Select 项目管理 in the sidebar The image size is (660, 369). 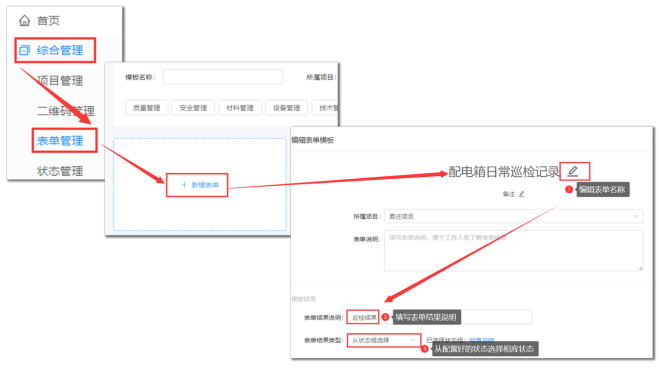tap(60, 80)
